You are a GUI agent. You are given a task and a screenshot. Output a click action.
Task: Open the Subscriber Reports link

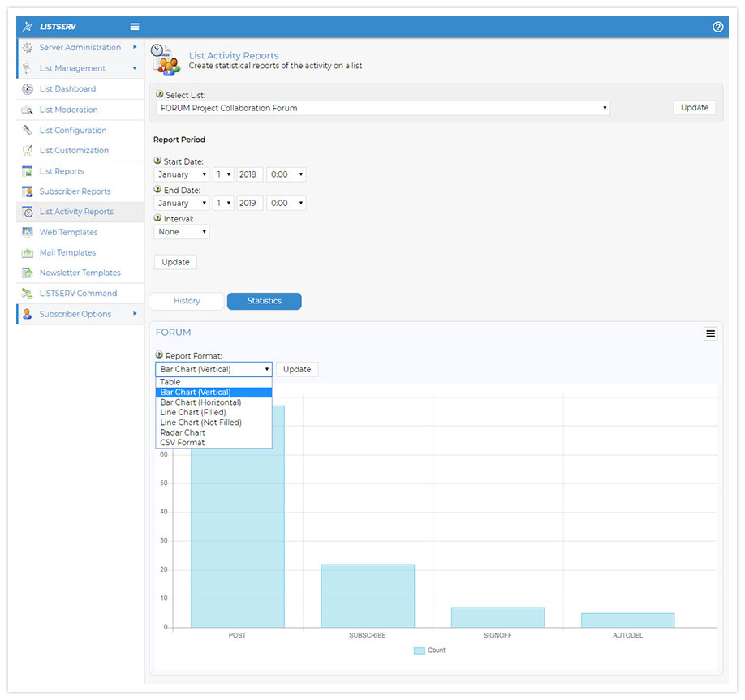(x=75, y=191)
